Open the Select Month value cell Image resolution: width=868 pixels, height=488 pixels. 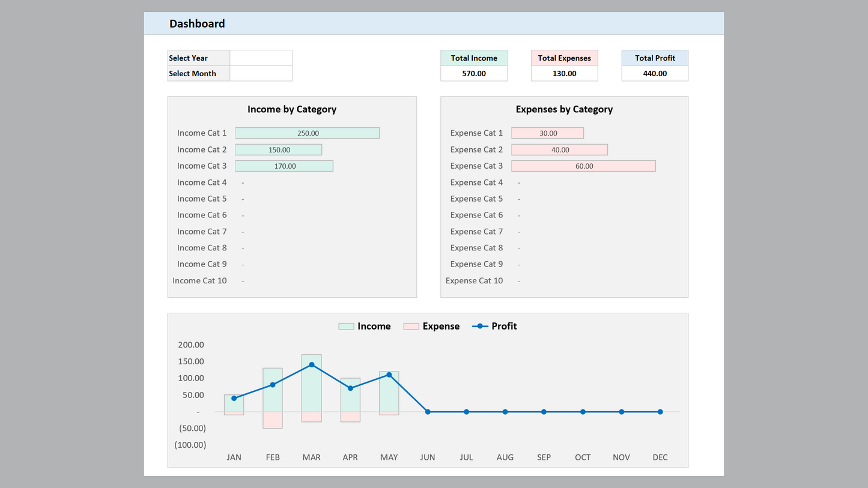[261, 73]
